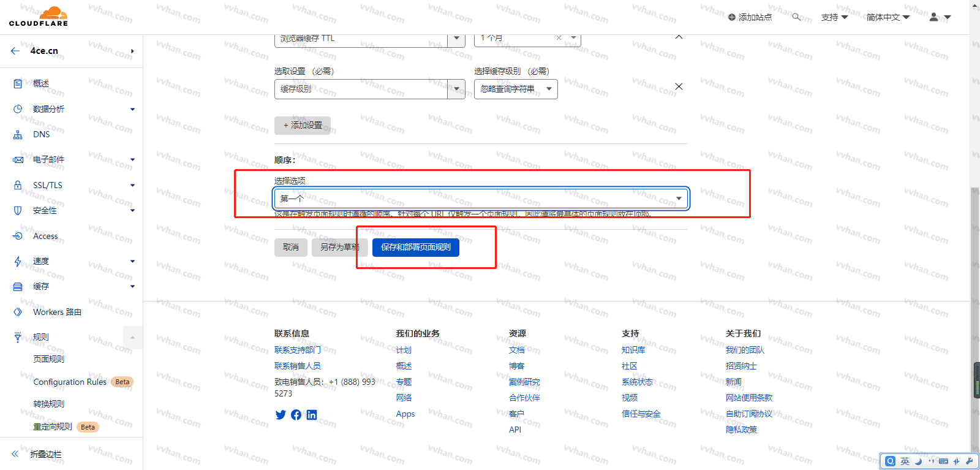Screen dimensions: 980x470
Task: Click the Cloudflare logo
Action: [x=39, y=17]
